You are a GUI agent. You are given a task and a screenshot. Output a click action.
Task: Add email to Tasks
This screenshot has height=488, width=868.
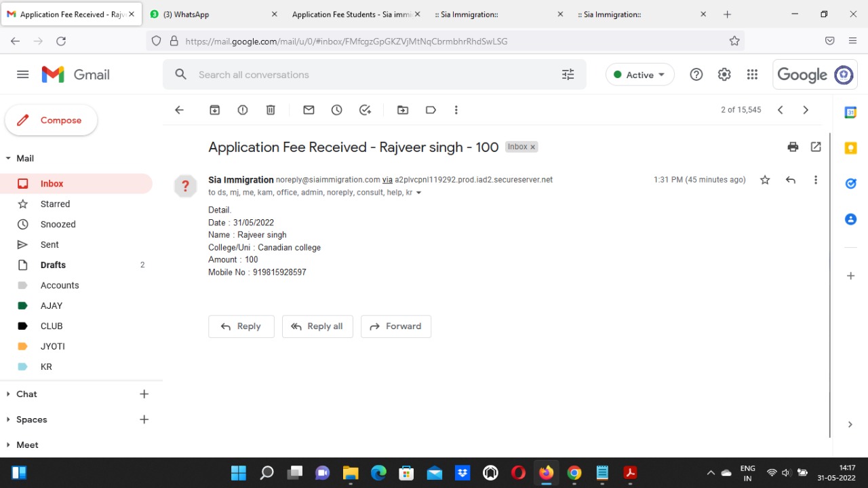366,110
